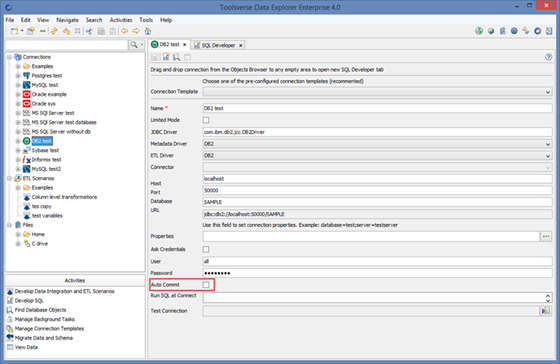The height and width of the screenshot is (364, 560).
Task: Close the SQL Developer tab
Action: 241,45
